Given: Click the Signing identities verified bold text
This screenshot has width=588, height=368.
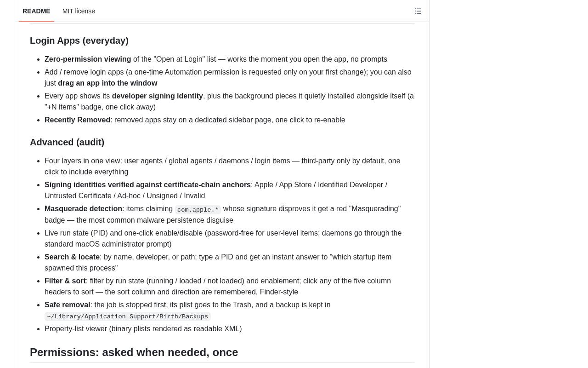Looking at the screenshot, I should [147, 184].
